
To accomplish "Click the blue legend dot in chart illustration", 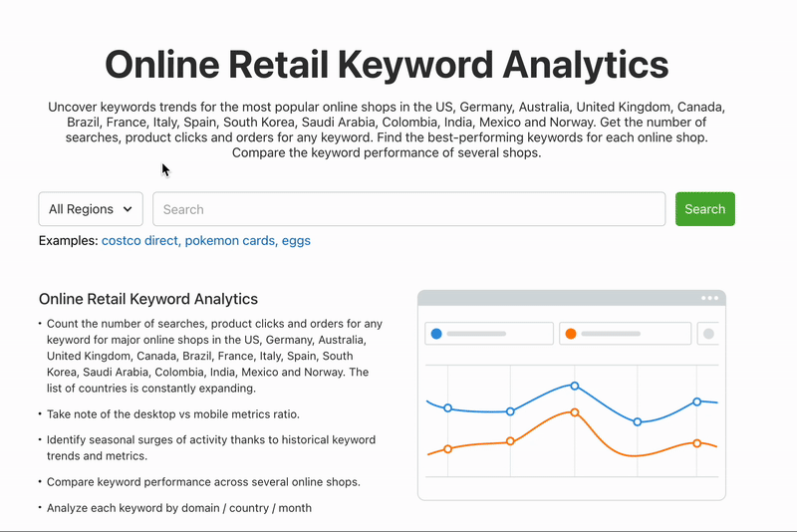I will [x=436, y=333].
